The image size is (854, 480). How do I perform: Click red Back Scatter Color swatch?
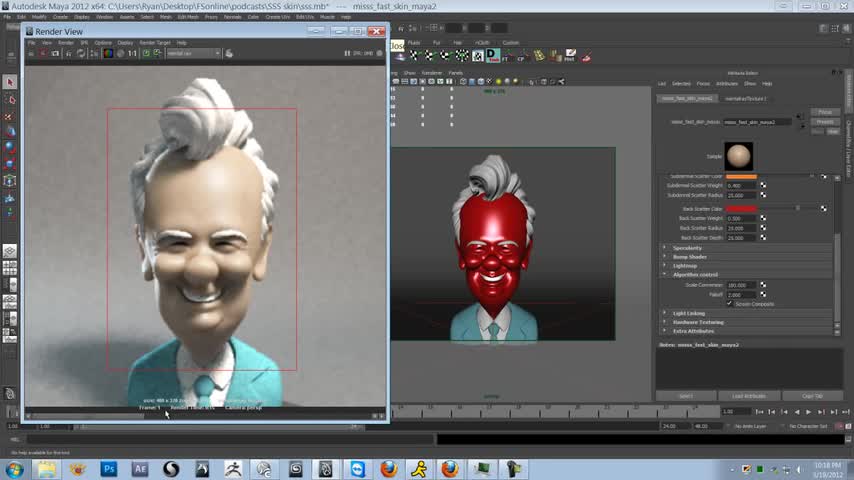tap(741, 209)
